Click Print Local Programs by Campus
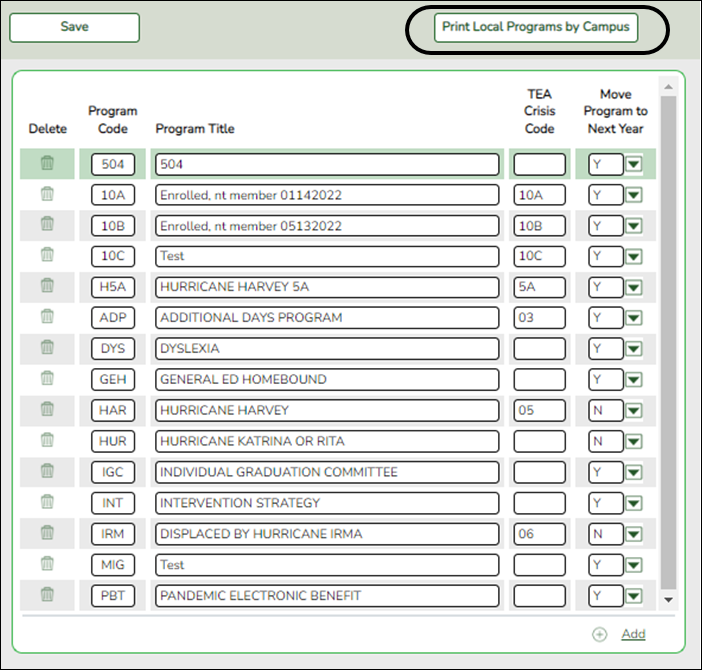702x670 pixels. (536, 27)
